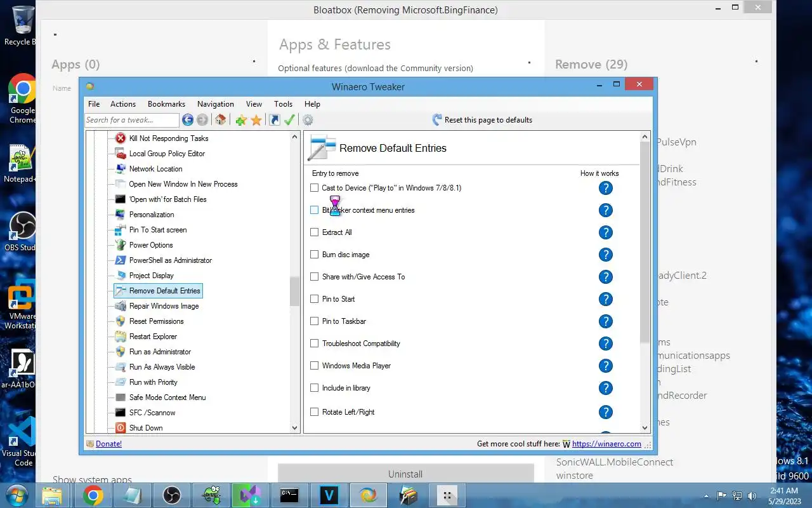Enable Share with/Give Access To checkbox
This screenshot has width=812, height=508.
(314, 277)
